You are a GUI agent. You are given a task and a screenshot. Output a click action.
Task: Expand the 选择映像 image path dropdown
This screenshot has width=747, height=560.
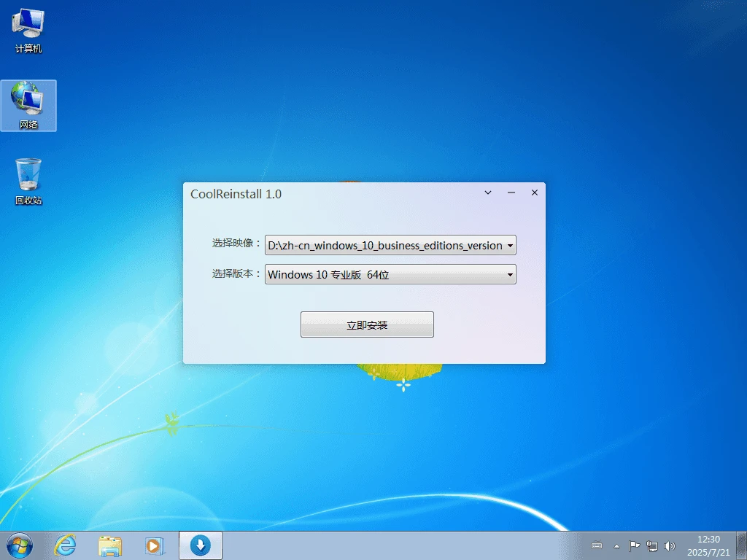tap(510, 245)
